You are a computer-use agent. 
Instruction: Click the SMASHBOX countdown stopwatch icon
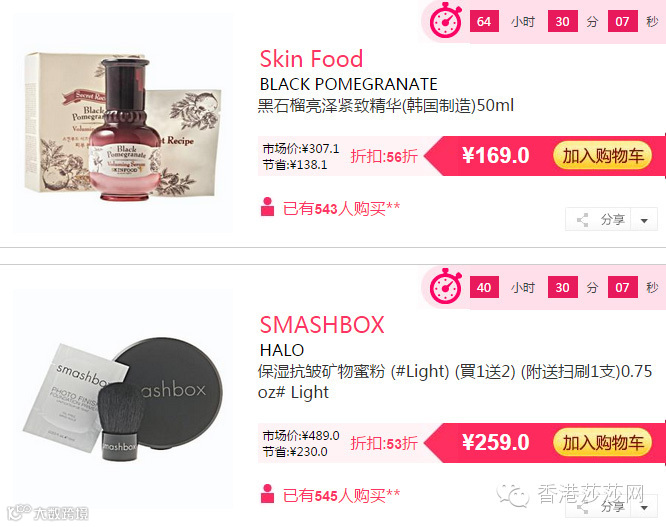pos(446,286)
